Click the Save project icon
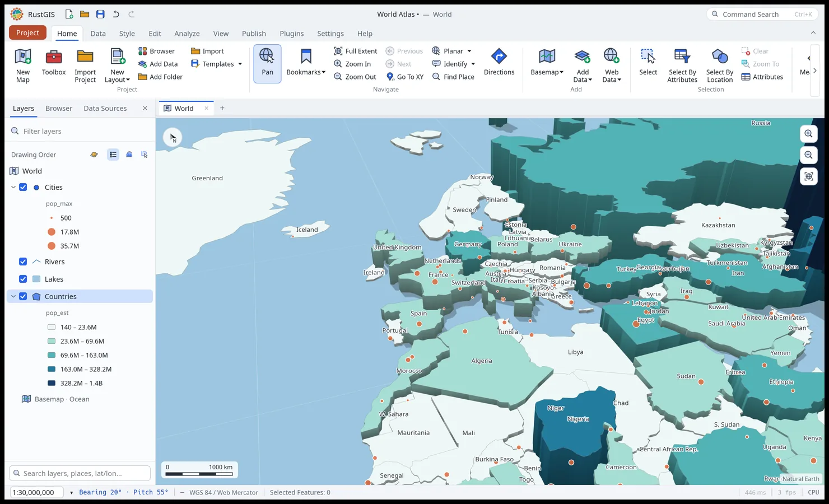 point(100,14)
